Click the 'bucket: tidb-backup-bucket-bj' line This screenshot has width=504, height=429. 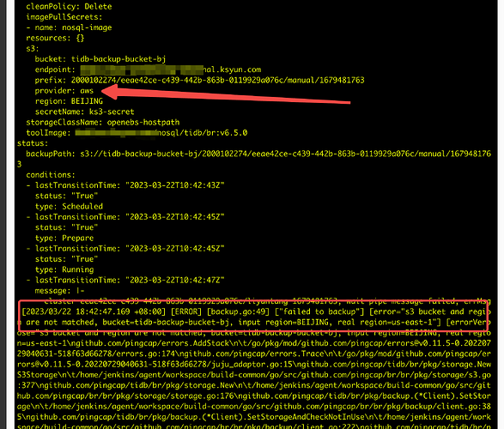coord(100,59)
